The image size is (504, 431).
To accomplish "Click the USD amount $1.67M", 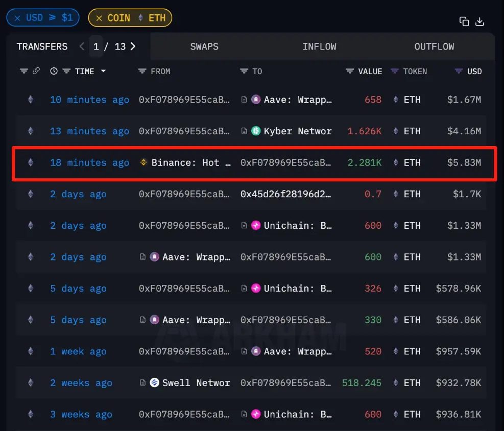I will point(464,100).
